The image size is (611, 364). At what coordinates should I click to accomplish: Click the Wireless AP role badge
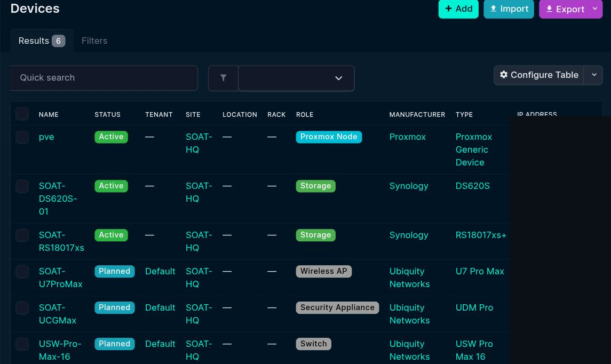[324, 271]
